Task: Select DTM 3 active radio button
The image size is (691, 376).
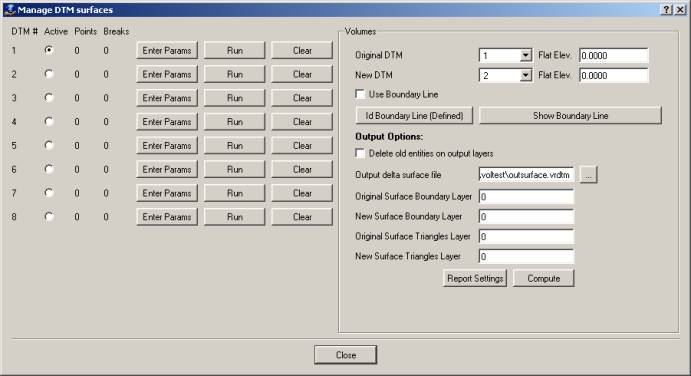Action: pyautogui.click(x=49, y=97)
